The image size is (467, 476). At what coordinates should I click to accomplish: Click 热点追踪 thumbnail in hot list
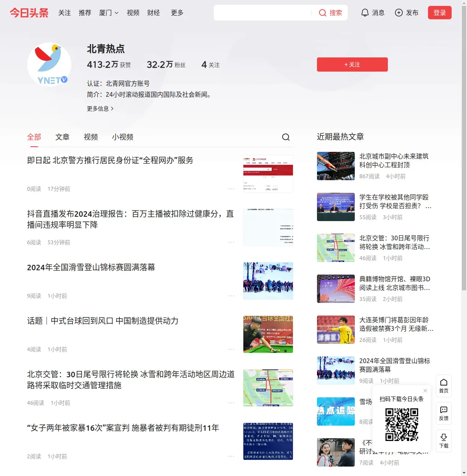click(336, 411)
